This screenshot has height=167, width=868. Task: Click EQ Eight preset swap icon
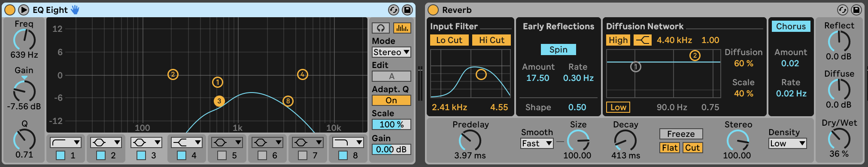click(393, 9)
